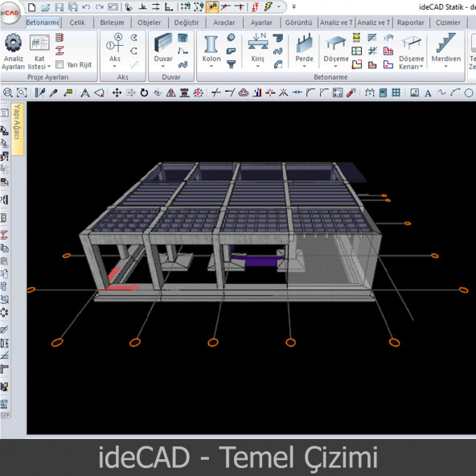Open the Ayarlar ribbon tab
476x476 pixels.
261,23
